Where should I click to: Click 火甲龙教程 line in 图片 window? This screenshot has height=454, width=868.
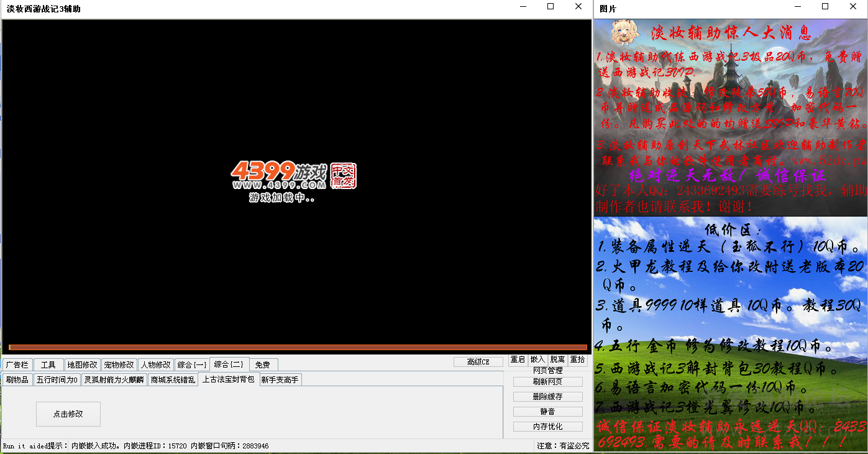click(x=731, y=276)
